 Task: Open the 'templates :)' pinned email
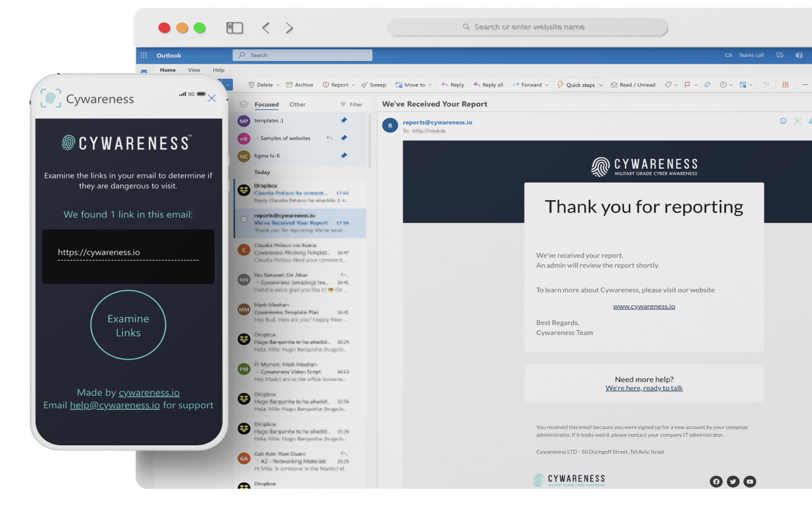[300, 121]
